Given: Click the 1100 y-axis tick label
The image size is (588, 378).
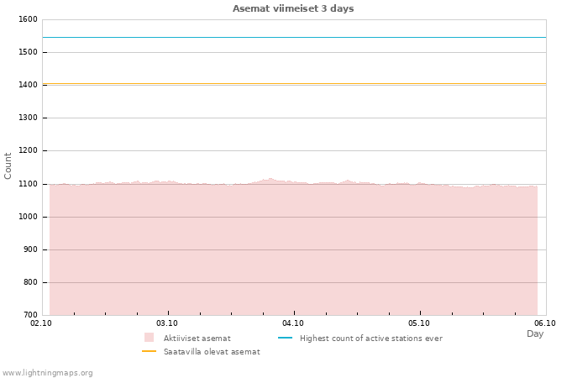Looking at the screenshot, I should 27,184.
